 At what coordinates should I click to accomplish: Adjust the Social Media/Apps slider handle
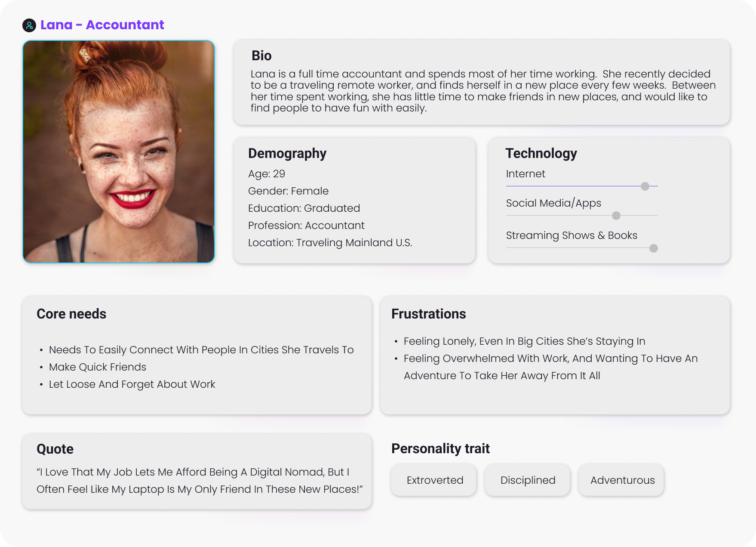[616, 216]
